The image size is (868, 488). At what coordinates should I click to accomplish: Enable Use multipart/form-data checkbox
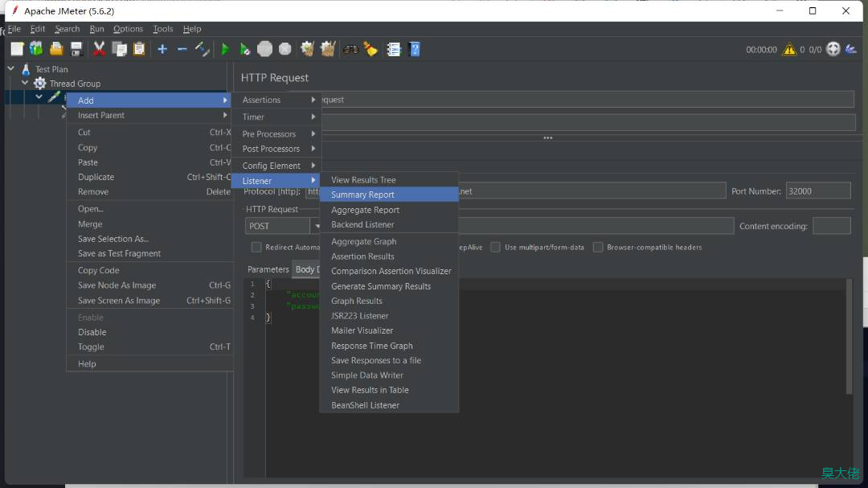(495, 247)
